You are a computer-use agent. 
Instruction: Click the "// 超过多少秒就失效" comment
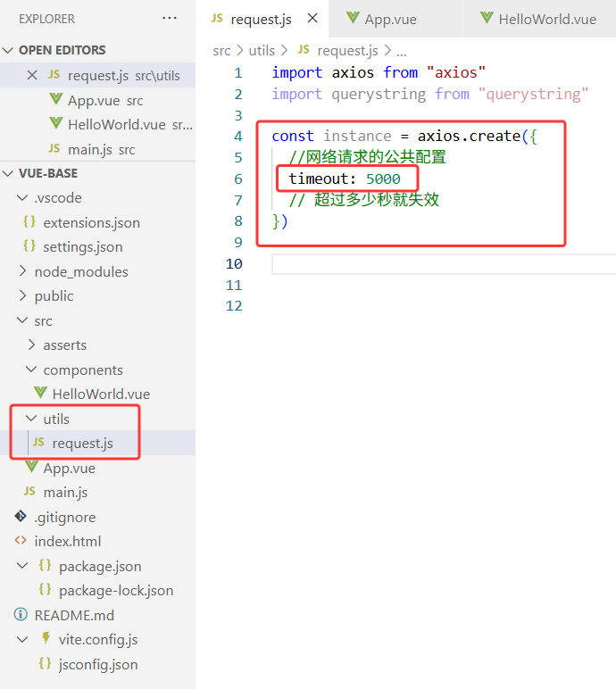click(364, 200)
